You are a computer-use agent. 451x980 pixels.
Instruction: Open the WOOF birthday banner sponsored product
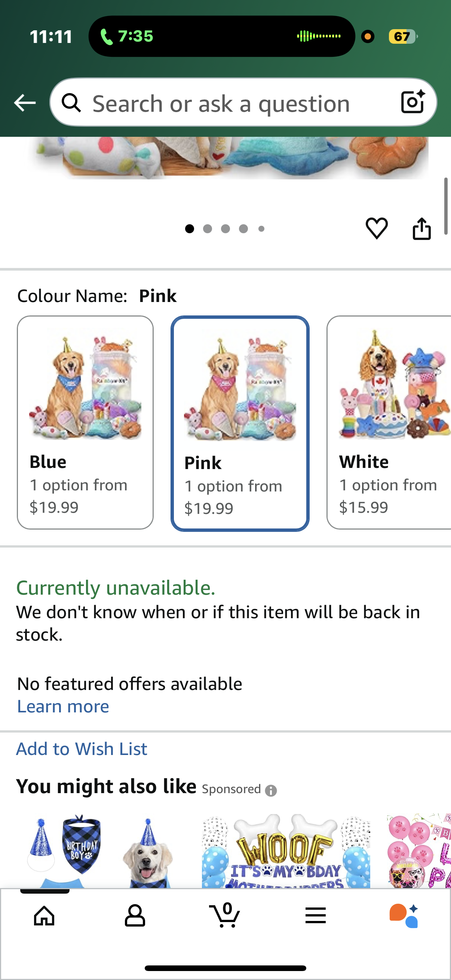pos(285,848)
